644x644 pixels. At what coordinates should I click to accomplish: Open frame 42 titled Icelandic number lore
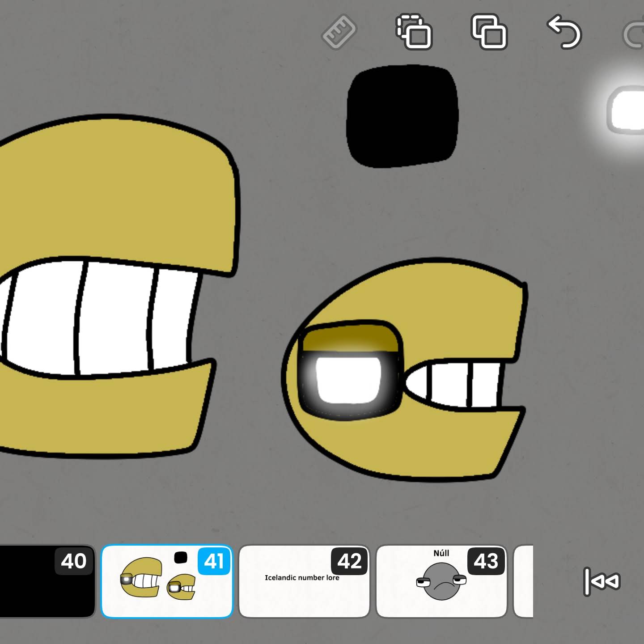pos(304,581)
